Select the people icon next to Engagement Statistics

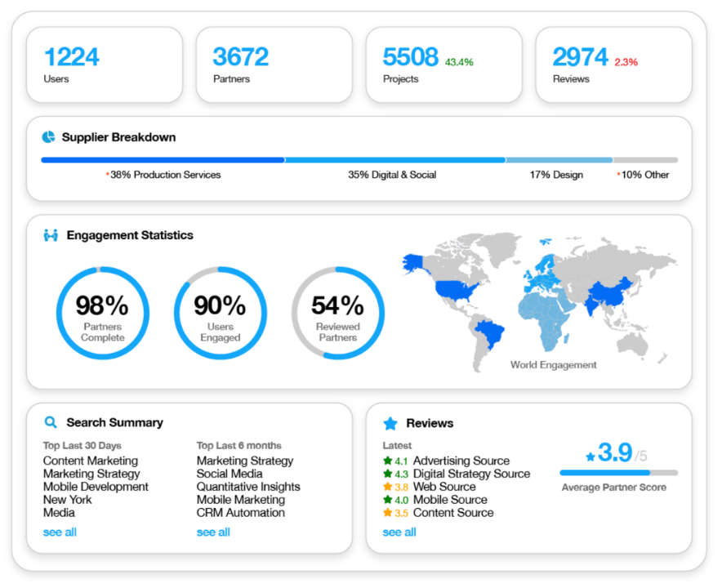(x=51, y=235)
